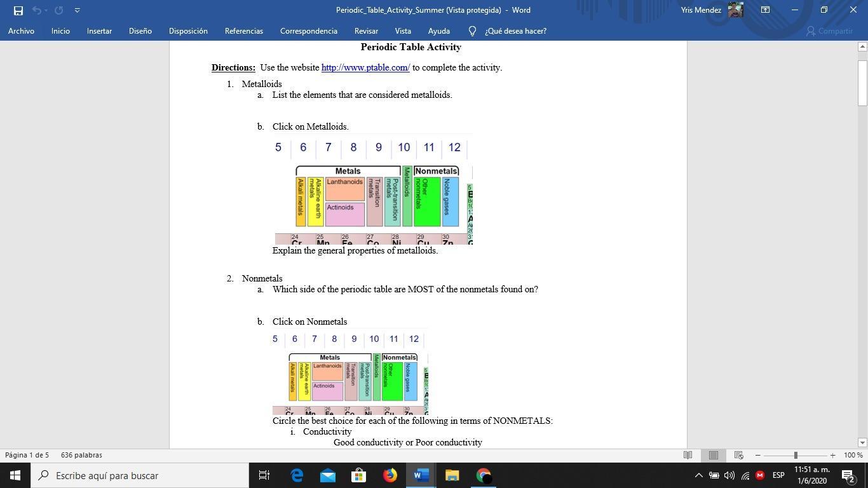
Task: Open the Archivo menu
Action: 21,30
